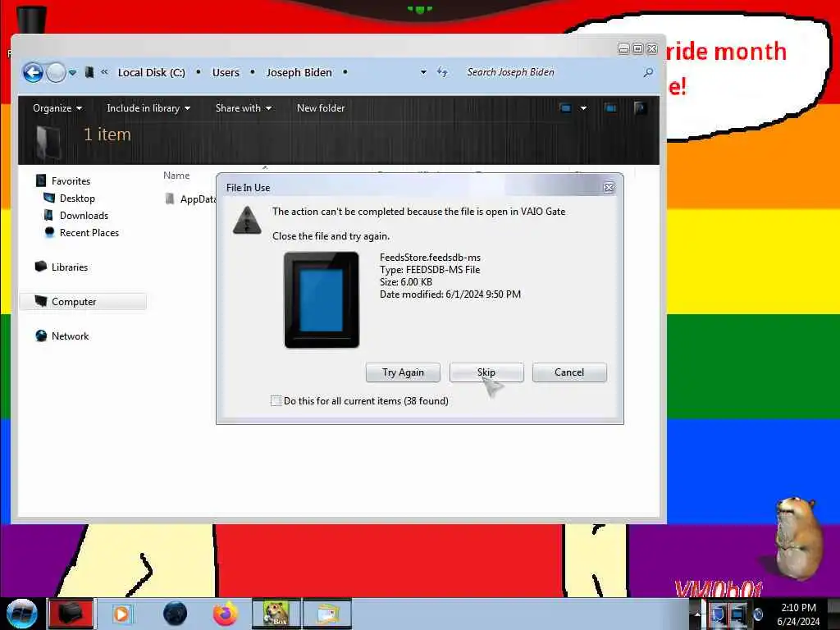840x630 pixels.
Task: Go back with the Explorer back arrow
Action: click(x=33, y=72)
